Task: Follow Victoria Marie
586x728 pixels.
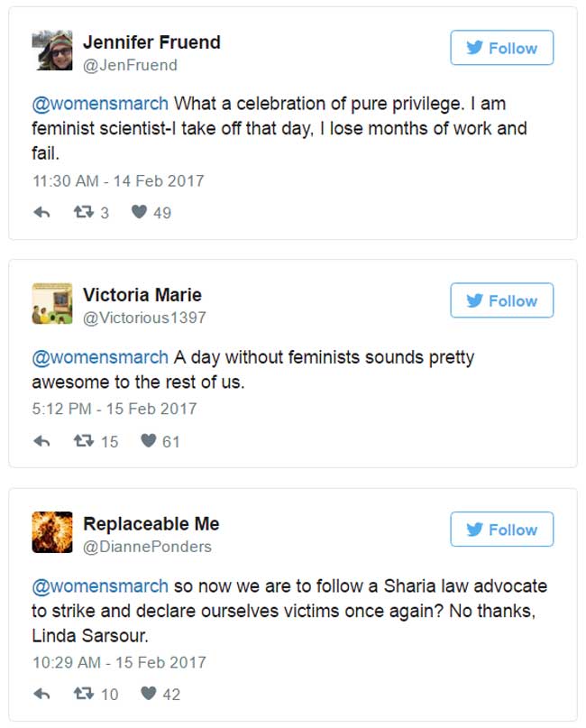Action: [501, 300]
